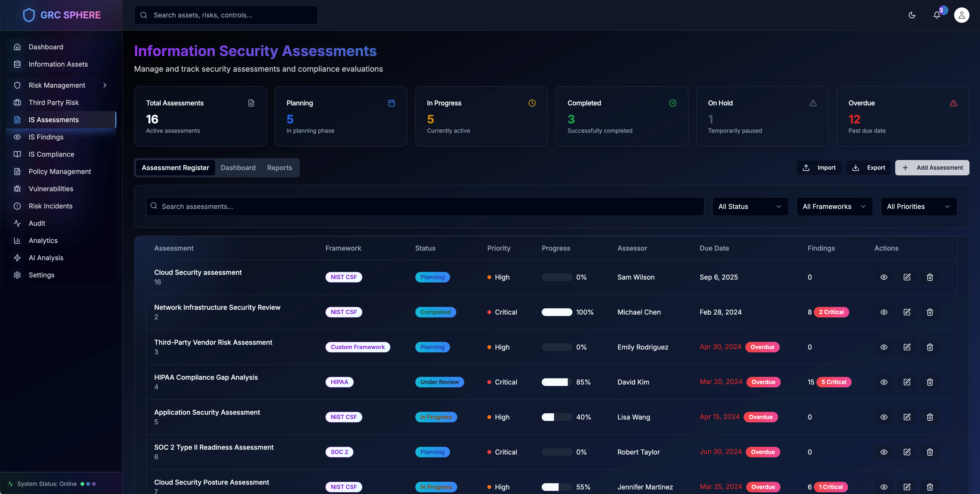Open AI Analysis in the sidebar
This screenshot has height=494, width=980.
coord(46,258)
